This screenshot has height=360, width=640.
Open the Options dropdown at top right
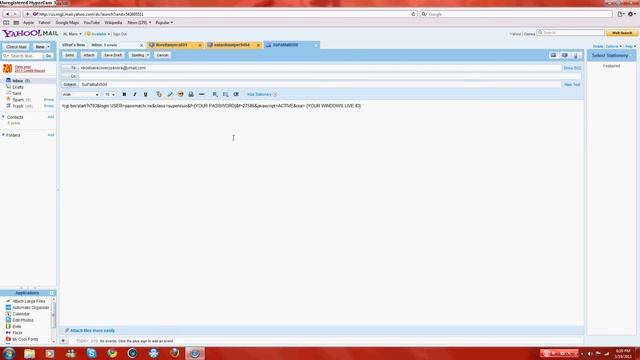coord(613,46)
